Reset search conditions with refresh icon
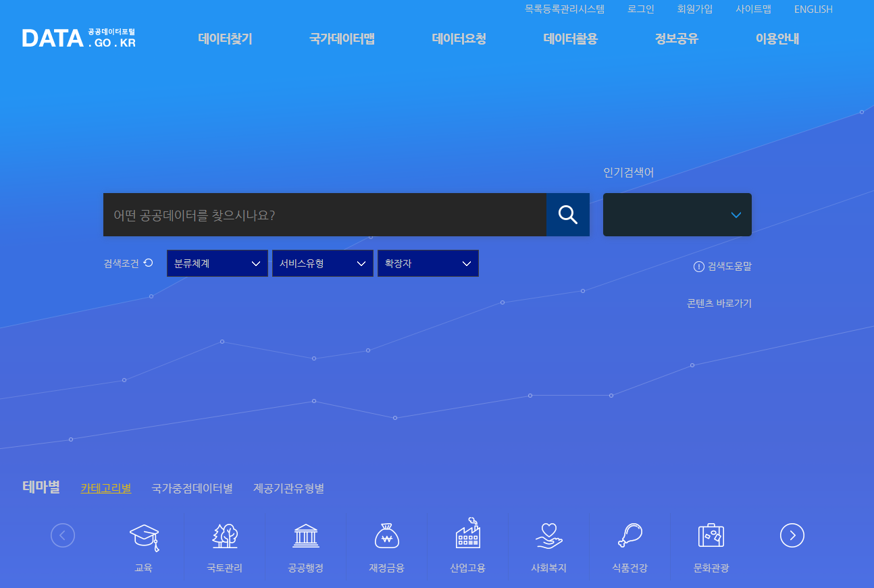Viewport: 874px width, 588px height. (x=149, y=263)
